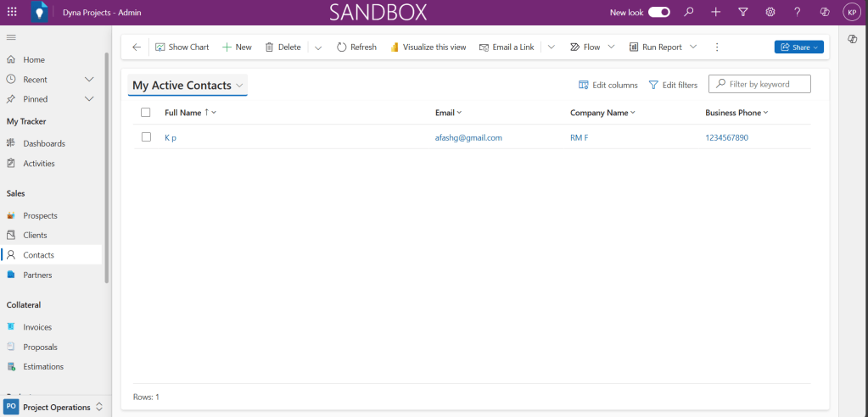
Task: Open the afashg@gmail.com email link
Action: pos(468,137)
